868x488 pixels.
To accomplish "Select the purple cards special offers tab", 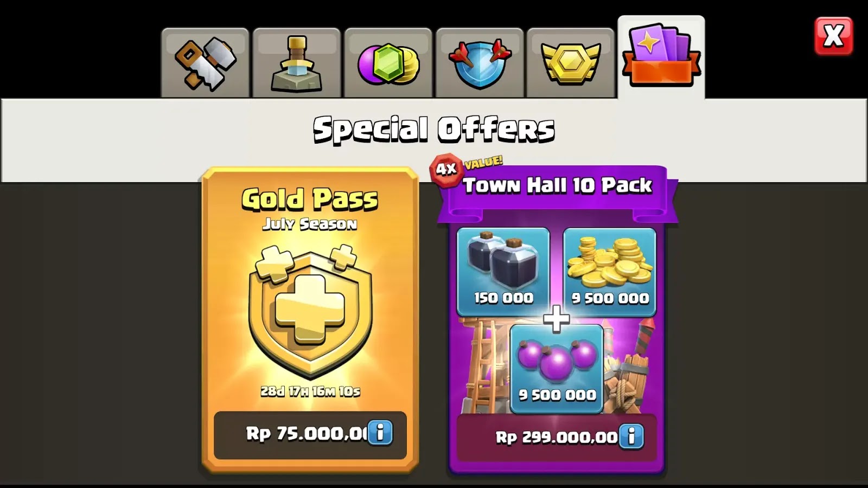I will tap(661, 57).
